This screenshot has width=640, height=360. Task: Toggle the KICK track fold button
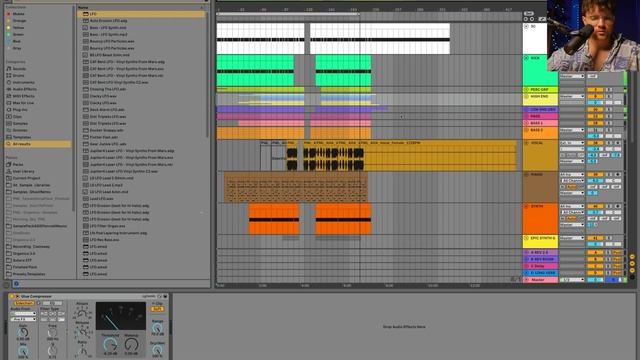[x=526, y=58]
